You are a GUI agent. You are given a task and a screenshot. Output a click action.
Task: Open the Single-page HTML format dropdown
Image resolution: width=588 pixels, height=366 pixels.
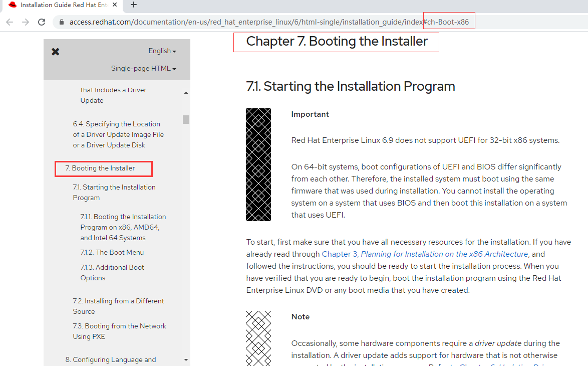(x=143, y=69)
